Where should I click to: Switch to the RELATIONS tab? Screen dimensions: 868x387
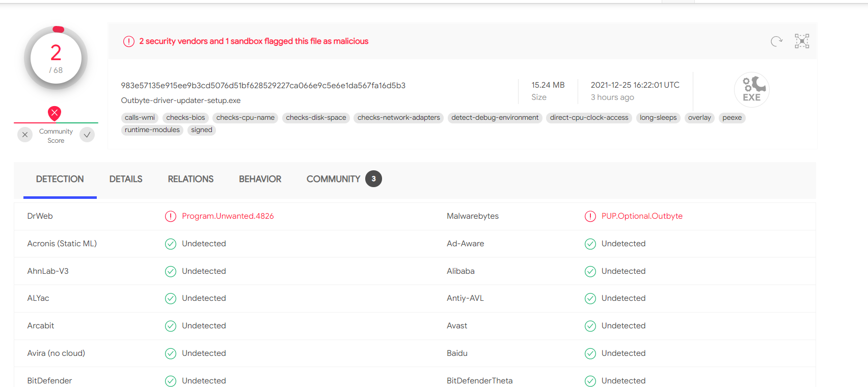(191, 179)
